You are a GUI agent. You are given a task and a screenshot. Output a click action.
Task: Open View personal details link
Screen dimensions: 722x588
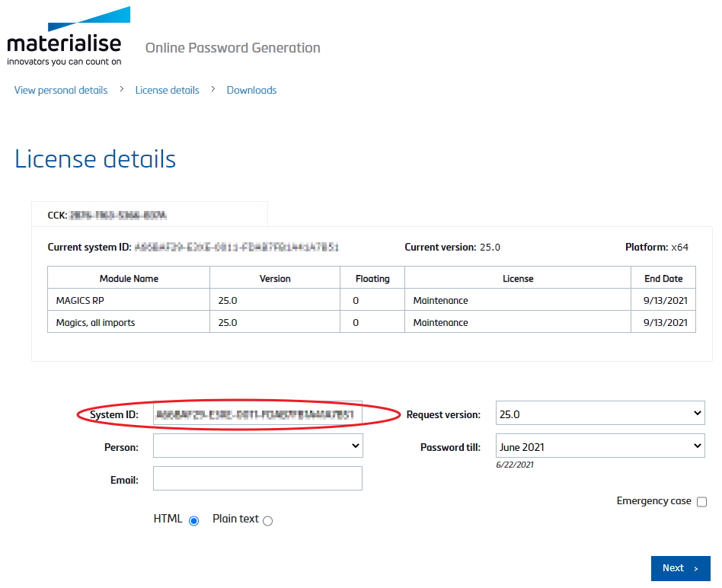coord(60,90)
